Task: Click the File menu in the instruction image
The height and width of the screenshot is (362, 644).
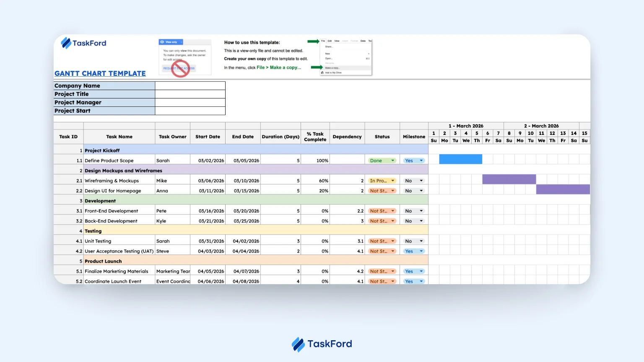Action: click(x=323, y=41)
